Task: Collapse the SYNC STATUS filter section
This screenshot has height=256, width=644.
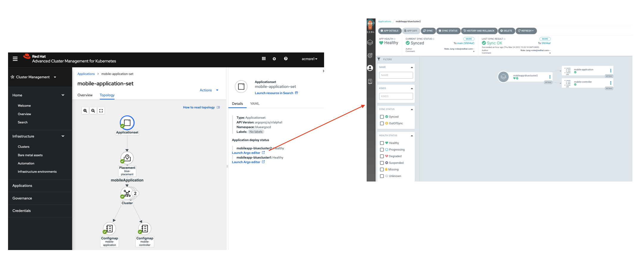Action: tap(412, 109)
